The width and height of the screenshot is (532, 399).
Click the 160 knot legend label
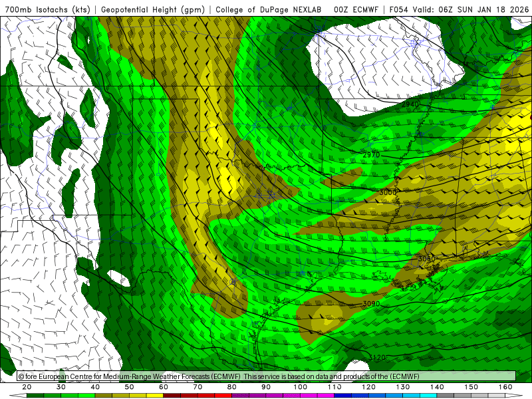pos(505,387)
